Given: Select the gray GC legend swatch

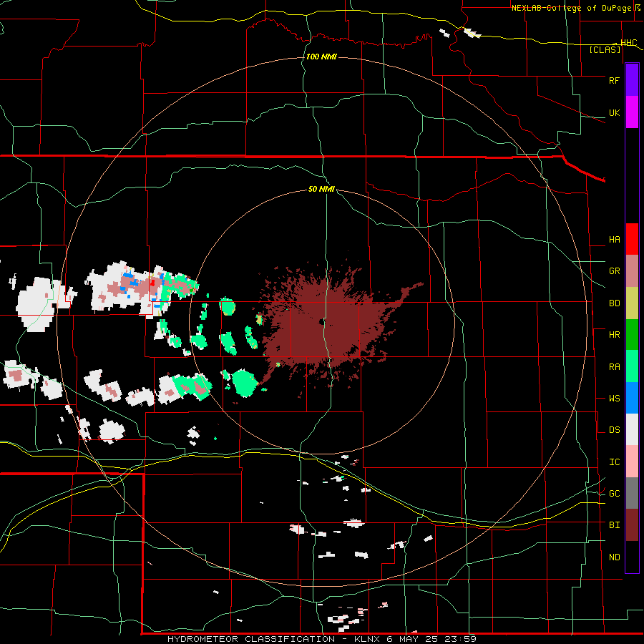Looking at the screenshot, I should point(632,493).
